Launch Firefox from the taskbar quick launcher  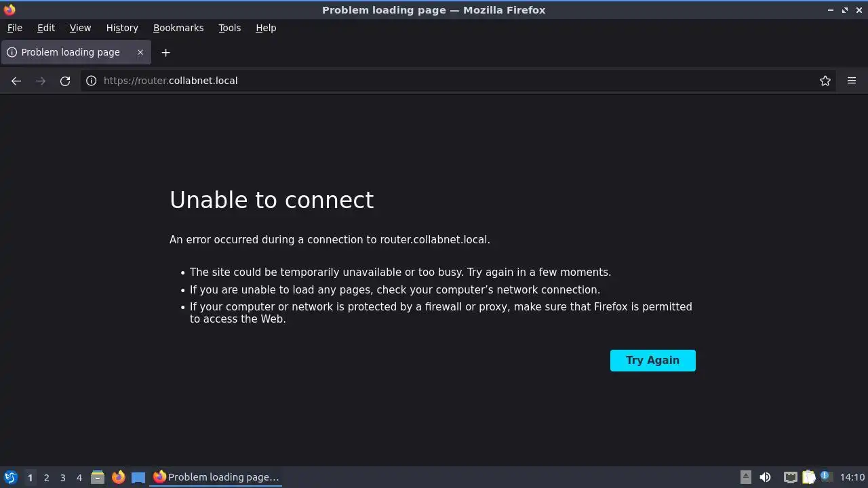(x=118, y=477)
